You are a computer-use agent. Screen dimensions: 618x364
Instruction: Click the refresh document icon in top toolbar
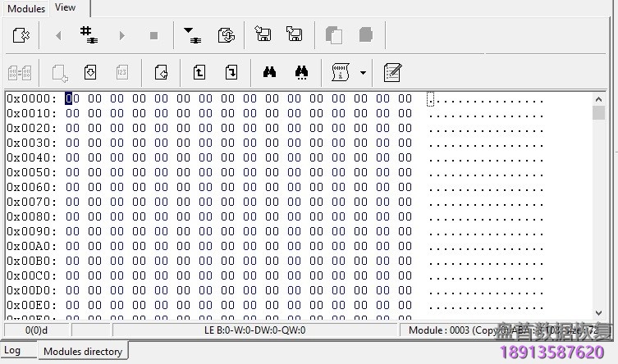click(226, 35)
